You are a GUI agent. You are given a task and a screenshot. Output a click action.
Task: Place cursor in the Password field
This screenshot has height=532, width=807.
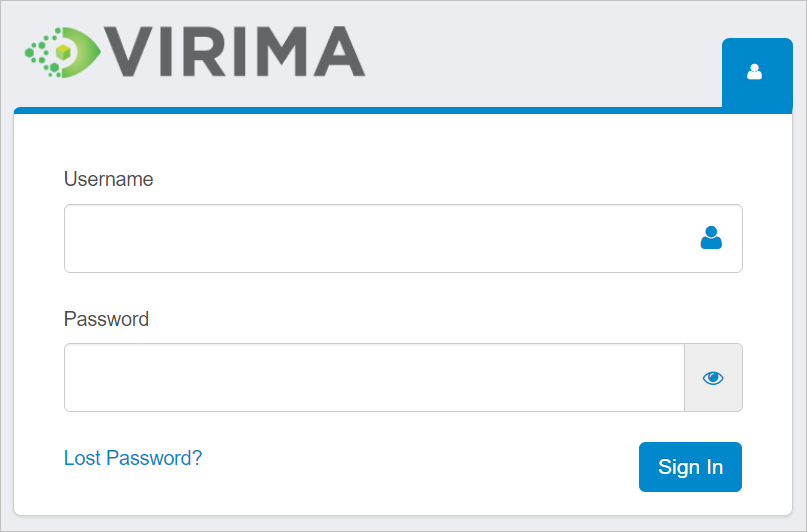pyautogui.click(x=374, y=378)
